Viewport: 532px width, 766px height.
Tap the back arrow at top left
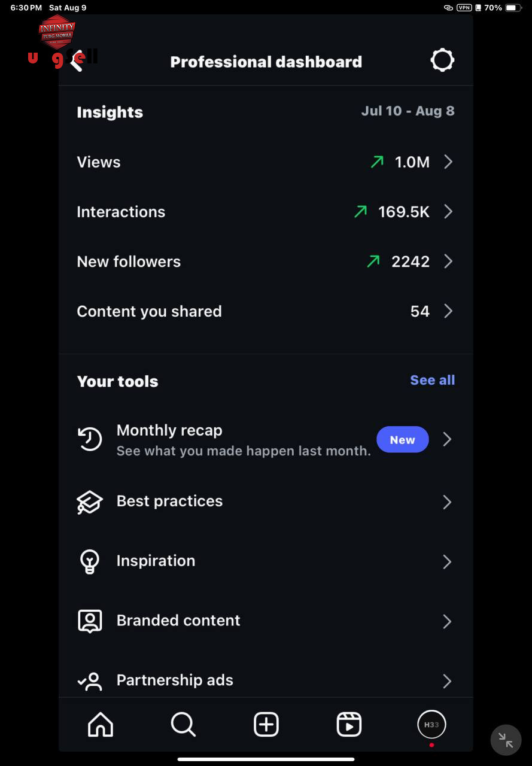pos(76,62)
